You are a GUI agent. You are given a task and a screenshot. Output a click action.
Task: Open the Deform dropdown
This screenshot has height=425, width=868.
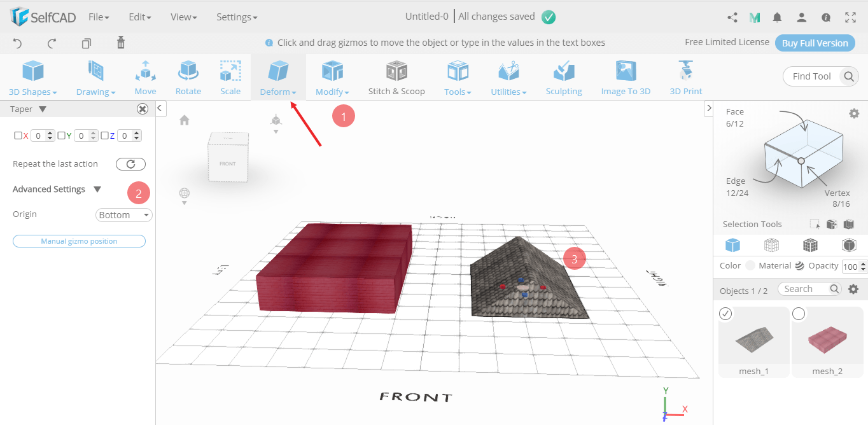click(x=278, y=76)
